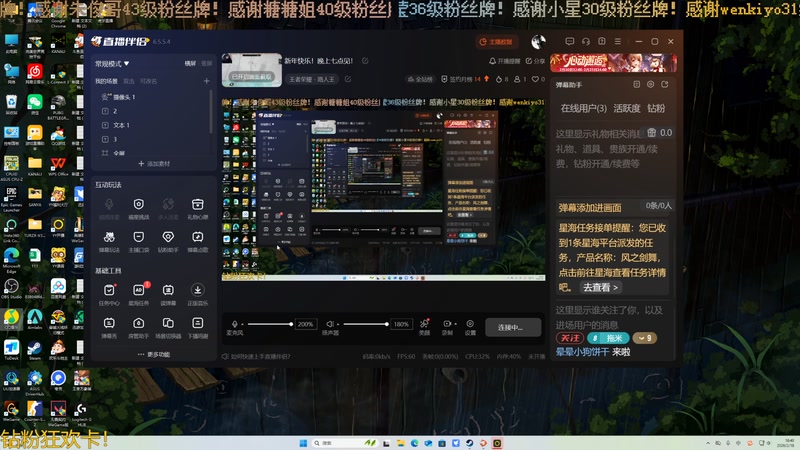
Task: Adjust the 麦克风 volume slider
Action: point(269,324)
